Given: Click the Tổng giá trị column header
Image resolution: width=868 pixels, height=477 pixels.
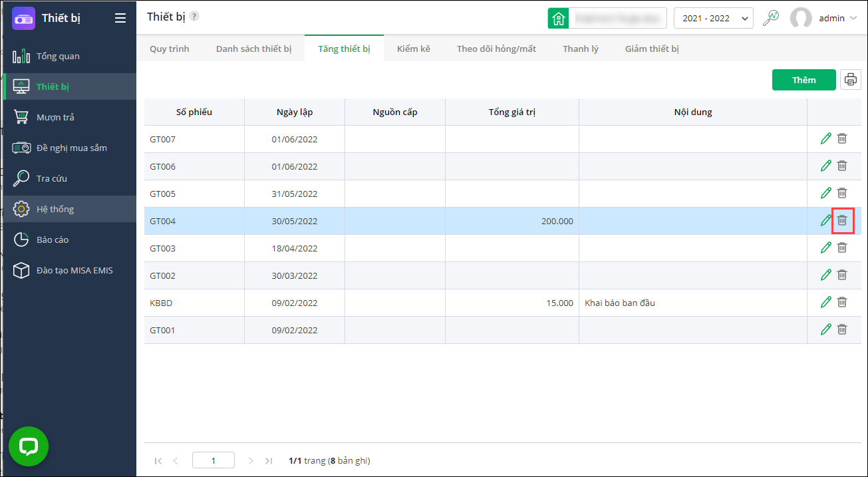Looking at the screenshot, I should (512, 112).
